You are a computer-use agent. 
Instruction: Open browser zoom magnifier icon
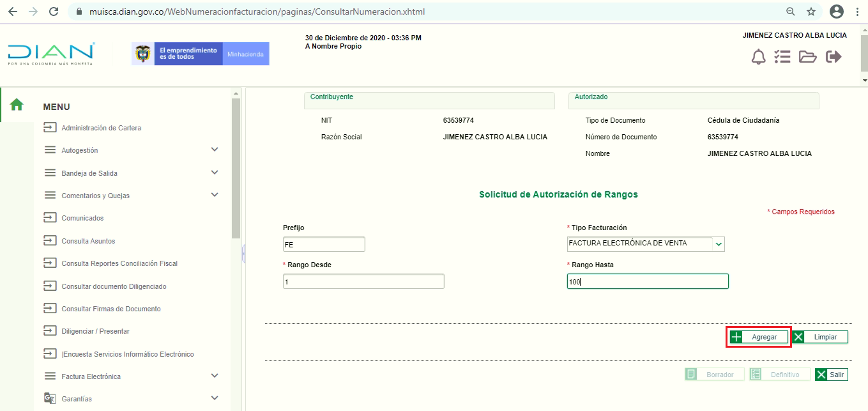(791, 12)
